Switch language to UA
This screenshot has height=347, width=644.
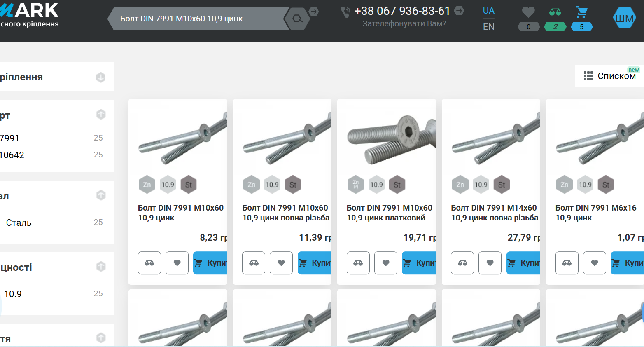coord(489,11)
